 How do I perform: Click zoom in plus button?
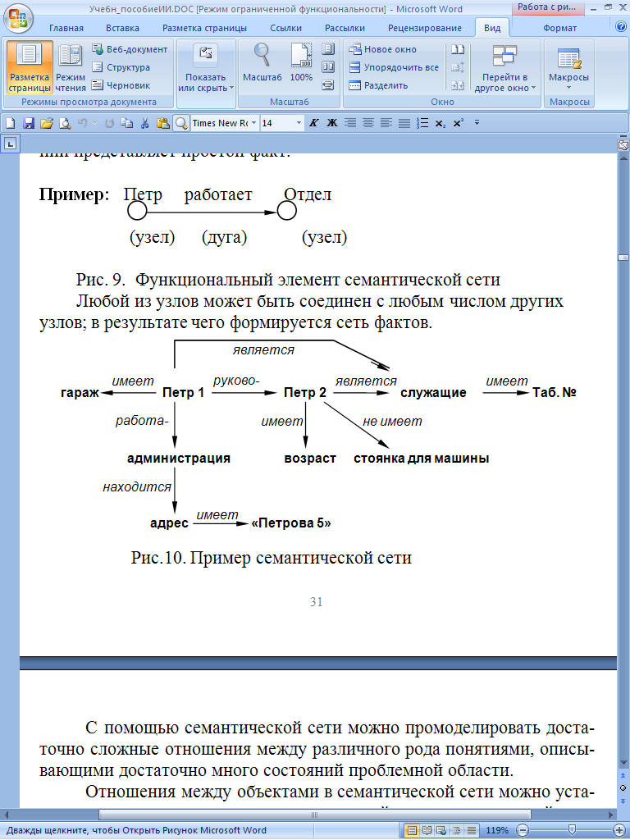(621, 831)
